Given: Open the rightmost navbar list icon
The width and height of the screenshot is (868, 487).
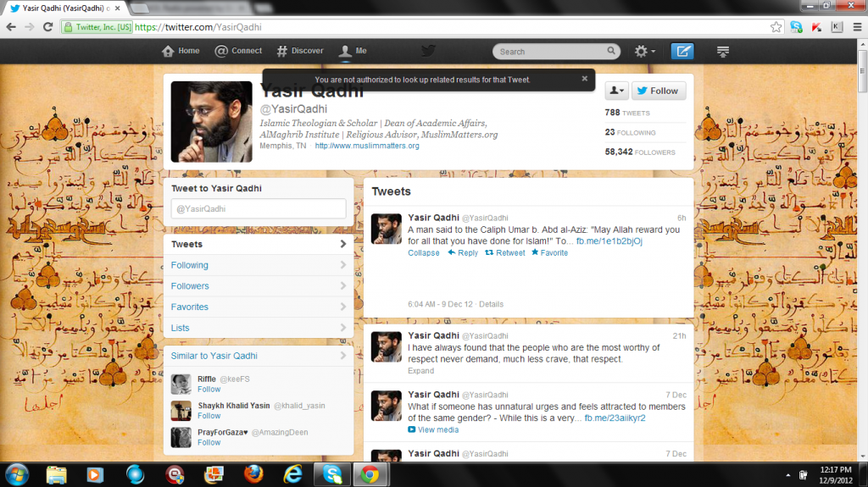Looking at the screenshot, I should pyautogui.click(x=722, y=51).
